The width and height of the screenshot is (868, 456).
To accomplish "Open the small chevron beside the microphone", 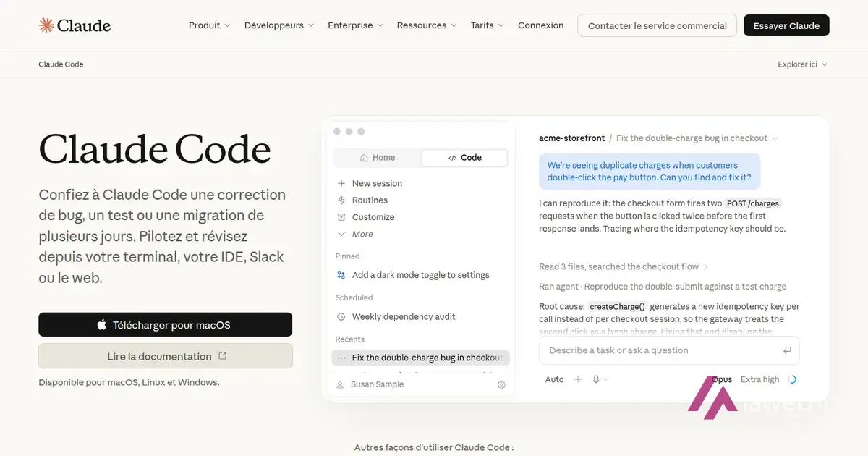I will (x=606, y=379).
